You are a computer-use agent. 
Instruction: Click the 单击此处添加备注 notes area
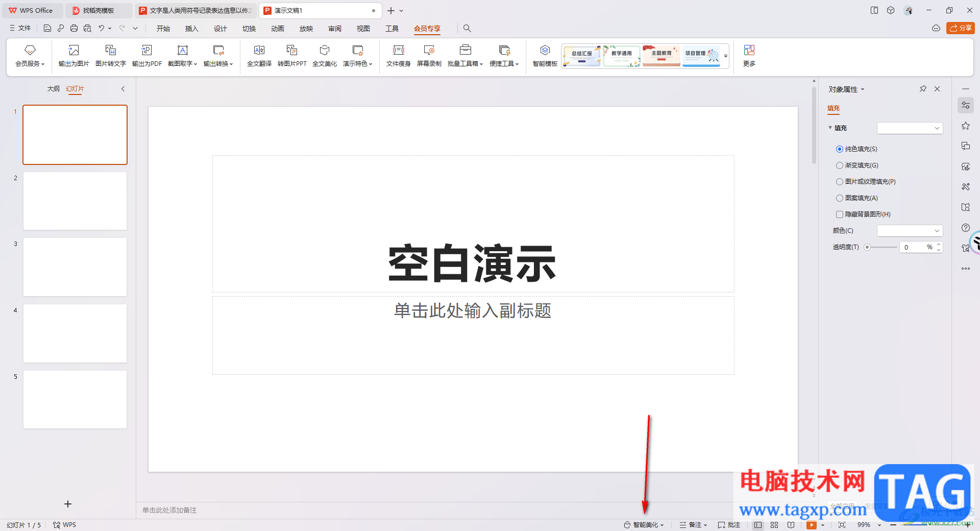[x=169, y=510]
